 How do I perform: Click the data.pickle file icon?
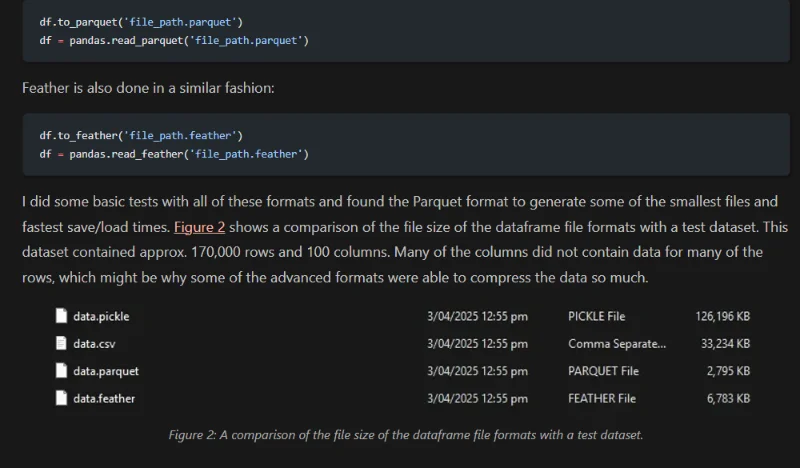[x=61, y=317]
